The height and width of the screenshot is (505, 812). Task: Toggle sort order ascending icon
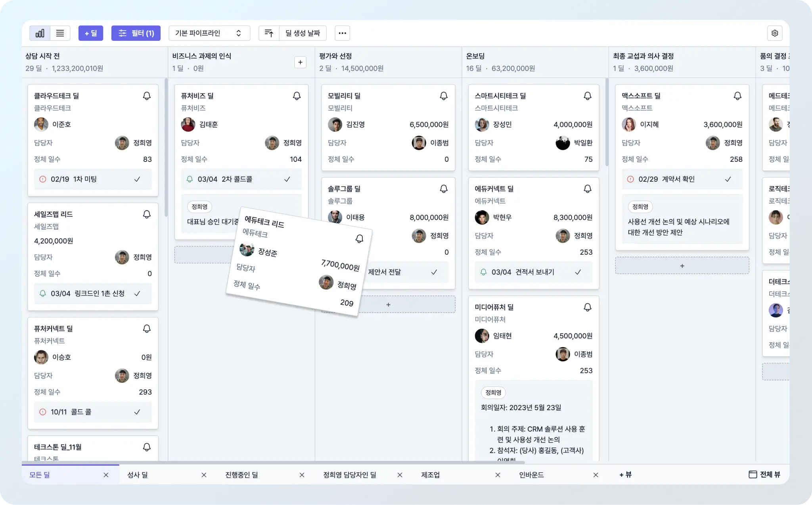pos(269,33)
